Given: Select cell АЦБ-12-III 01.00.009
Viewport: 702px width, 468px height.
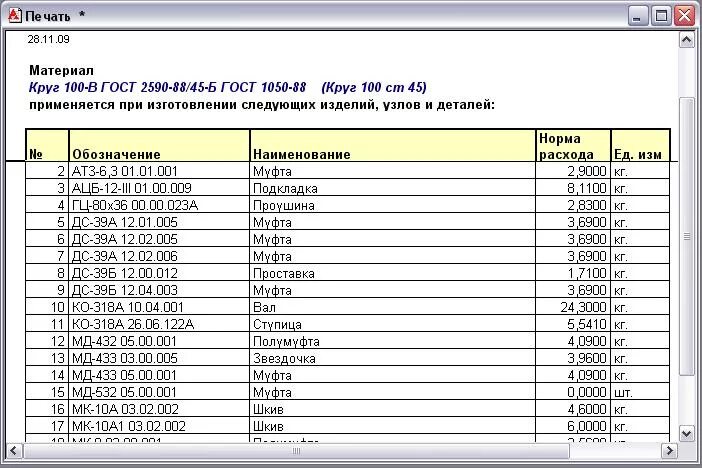Looking at the screenshot, I should pyautogui.click(x=159, y=188).
